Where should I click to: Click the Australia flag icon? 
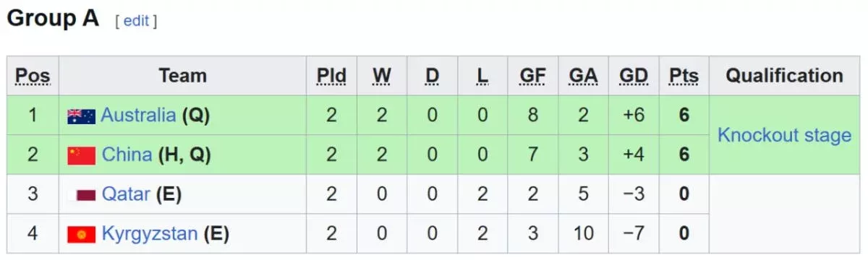82,116
